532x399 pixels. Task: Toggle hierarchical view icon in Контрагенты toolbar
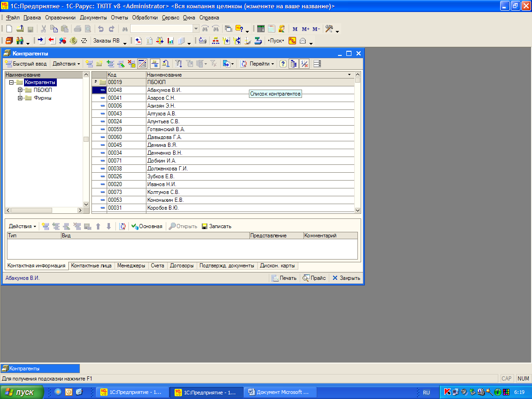(x=155, y=63)
